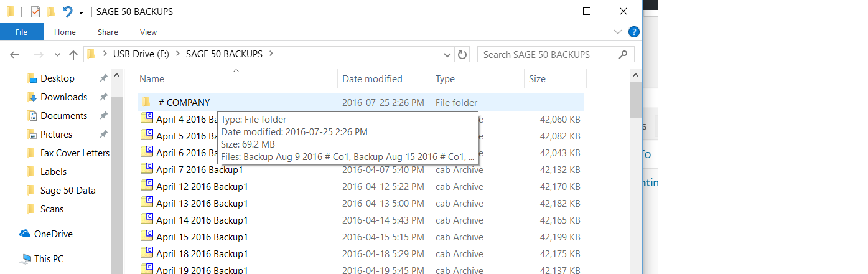Screen dimensions: 868x274
Task: Click the search magnifier icon
Action: pos(623,54)
